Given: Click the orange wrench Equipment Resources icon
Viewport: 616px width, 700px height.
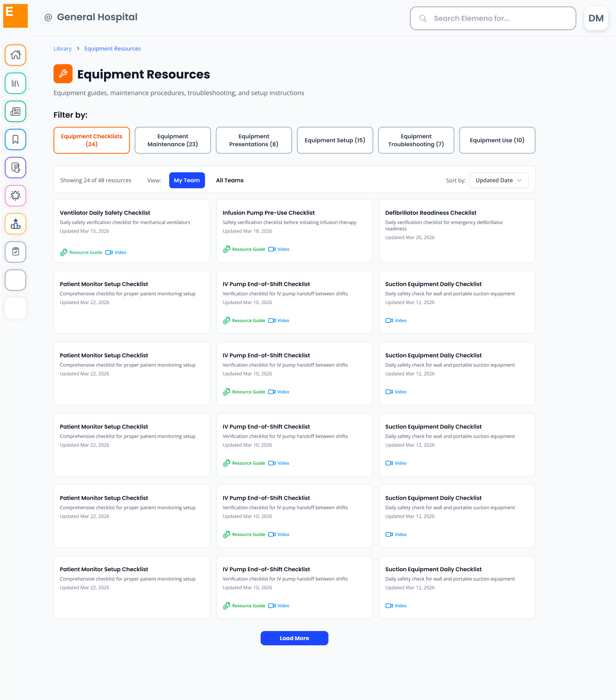Looking at the screenshot, I should [x=63, y=74].
